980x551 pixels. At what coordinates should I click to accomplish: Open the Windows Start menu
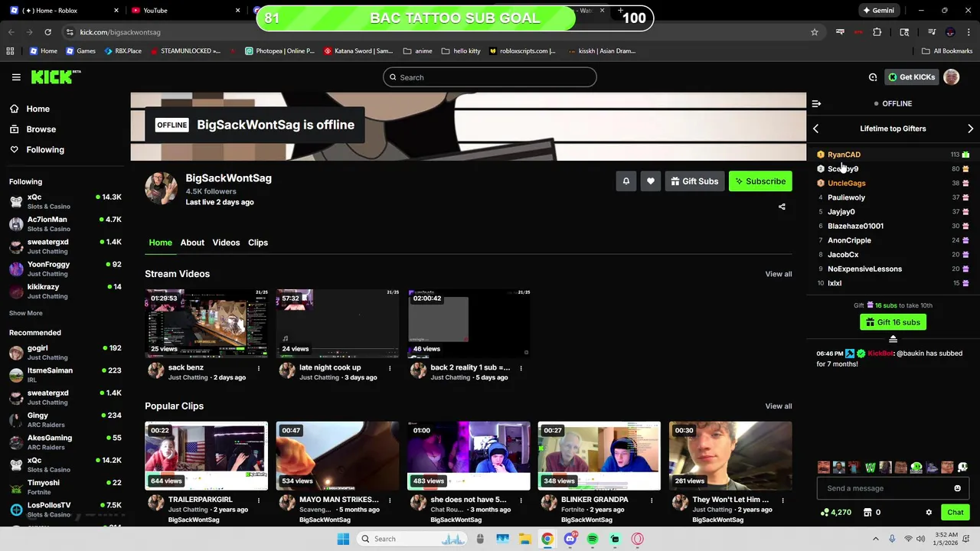click(343, 539)
